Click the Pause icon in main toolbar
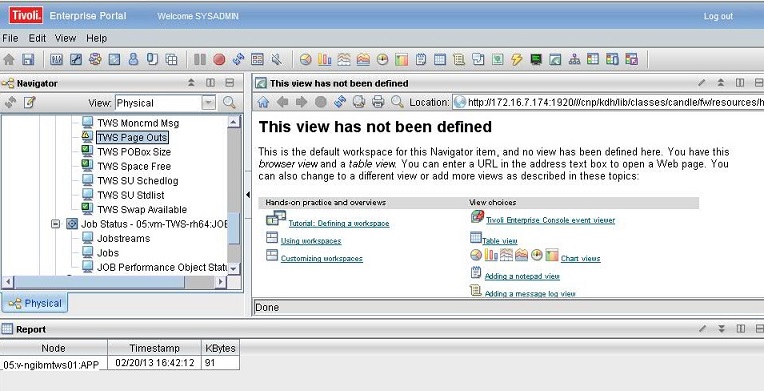The image size is (764, 391). click(x=200, y=59)
